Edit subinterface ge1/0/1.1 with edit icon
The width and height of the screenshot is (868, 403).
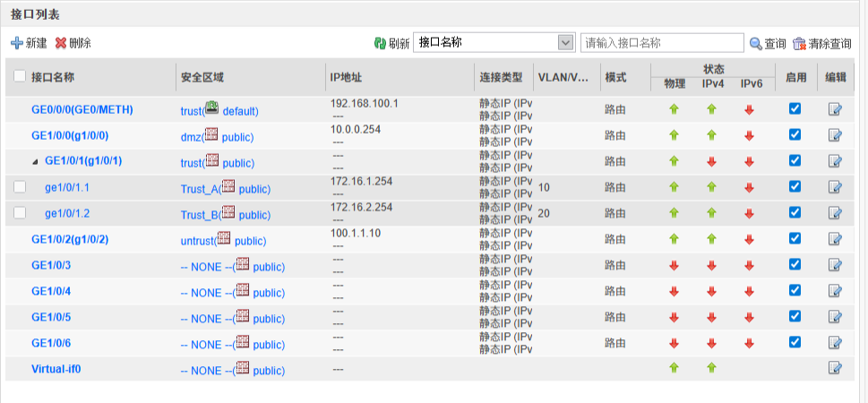pos(835,186)
